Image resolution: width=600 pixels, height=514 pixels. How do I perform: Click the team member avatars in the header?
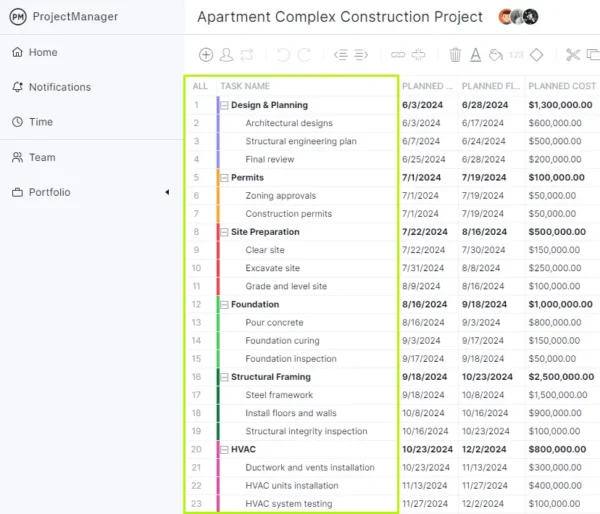pos(518,16)
